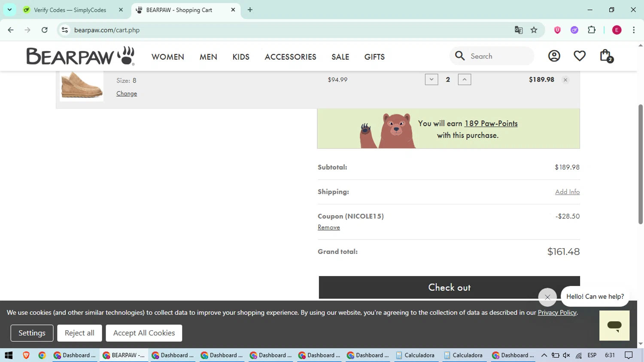644x362 pixels.
Task: Open the MEN menu
Action: coord(208,57)
